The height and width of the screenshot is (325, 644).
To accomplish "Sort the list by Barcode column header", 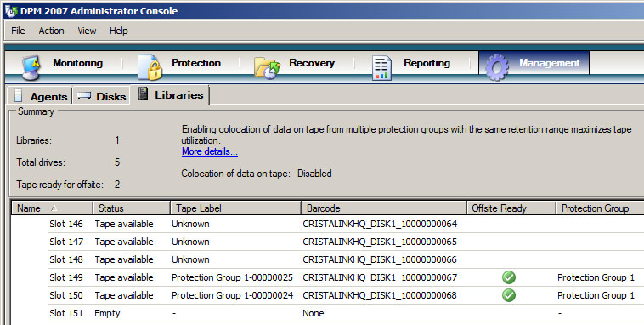I will 384,208.
